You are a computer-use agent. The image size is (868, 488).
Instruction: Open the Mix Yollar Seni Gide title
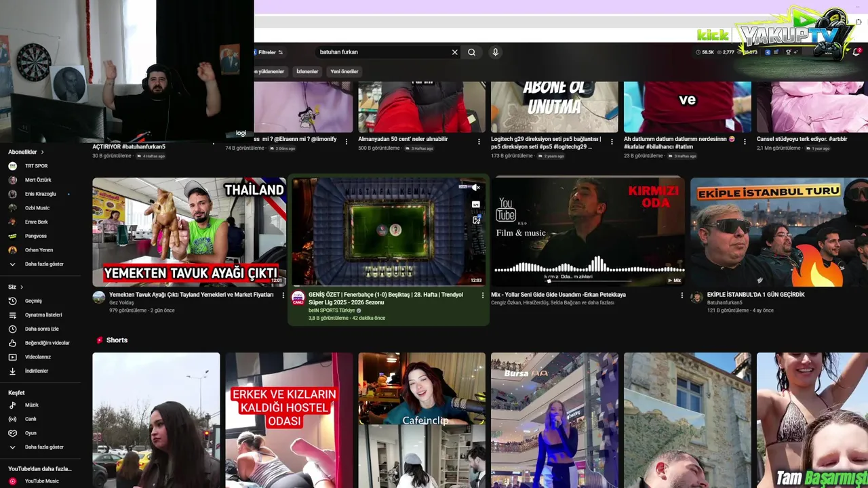tap(558, 295)
